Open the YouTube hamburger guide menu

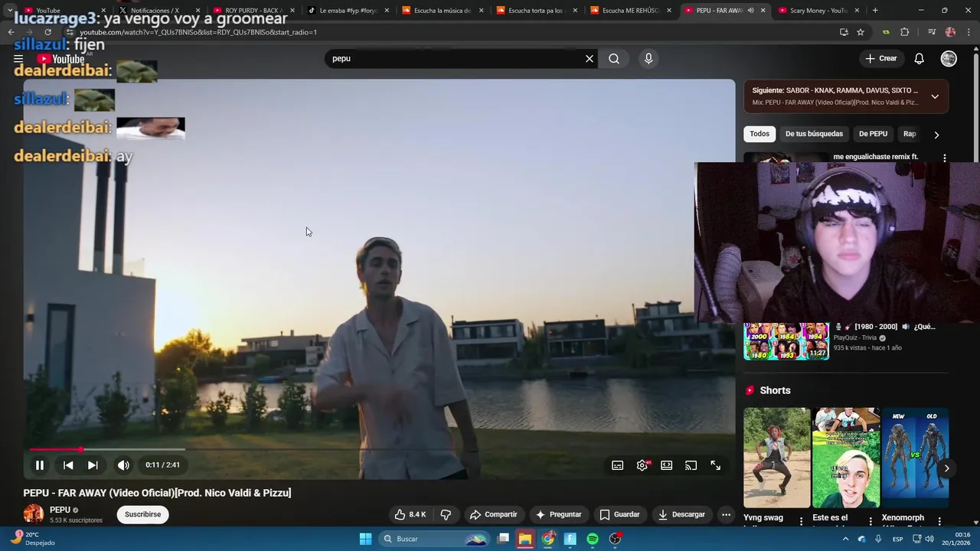(x=18, y=59)
